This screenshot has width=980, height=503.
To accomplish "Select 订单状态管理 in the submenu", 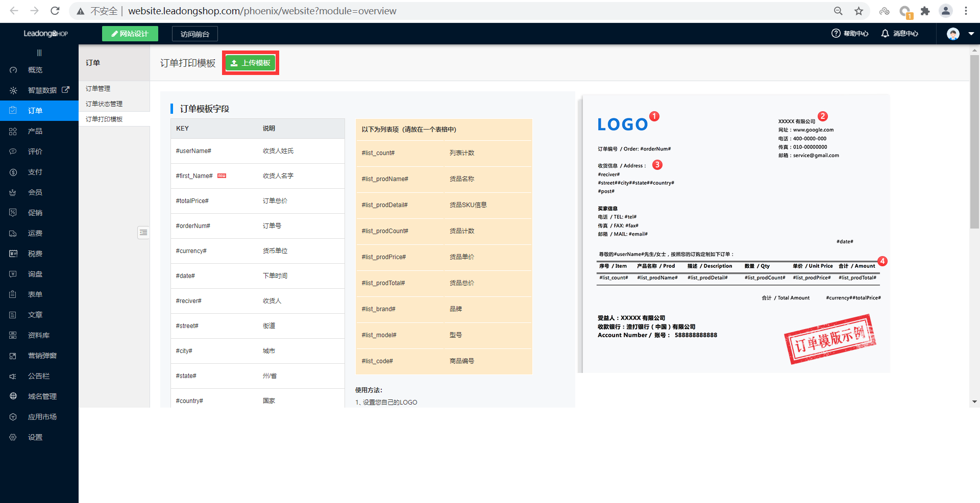I will pos(104,104).
